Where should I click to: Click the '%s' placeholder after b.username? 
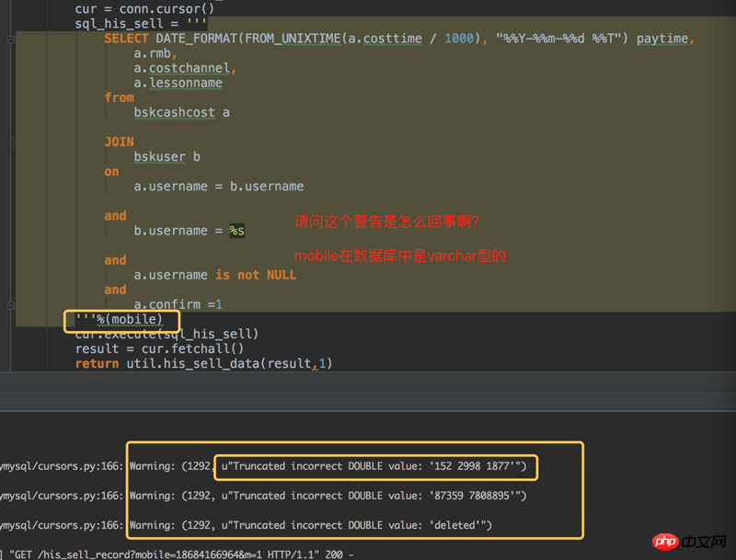237,231
